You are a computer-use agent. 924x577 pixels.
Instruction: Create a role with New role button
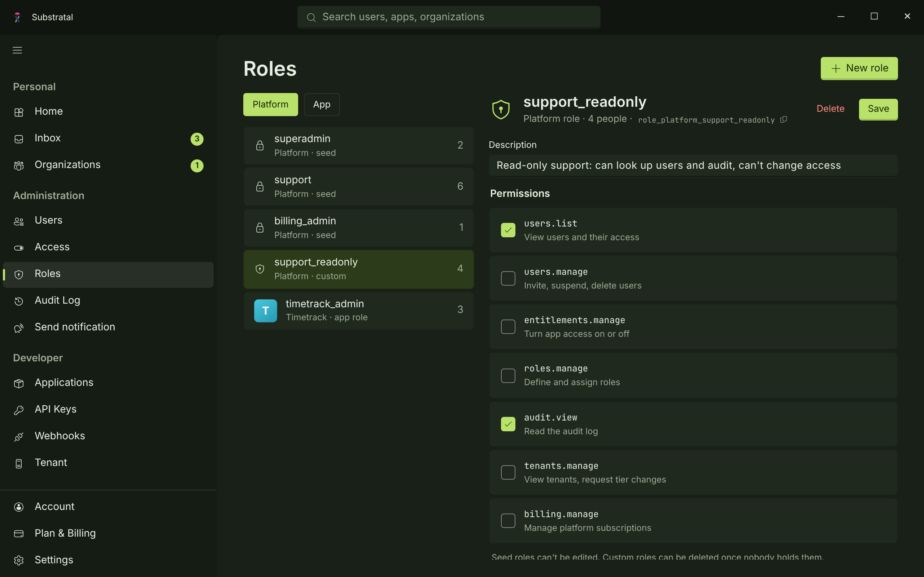[859, 68]
